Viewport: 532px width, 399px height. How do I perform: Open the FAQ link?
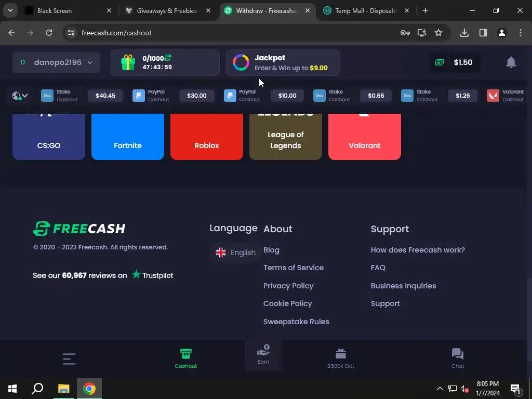point(378,268)
